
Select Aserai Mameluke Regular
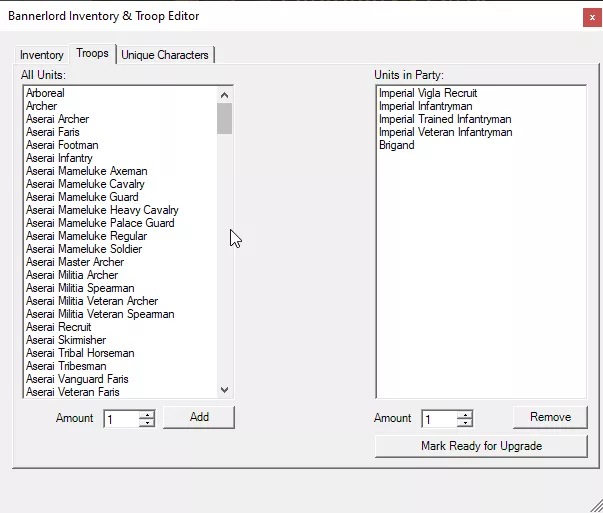point(121,236)
